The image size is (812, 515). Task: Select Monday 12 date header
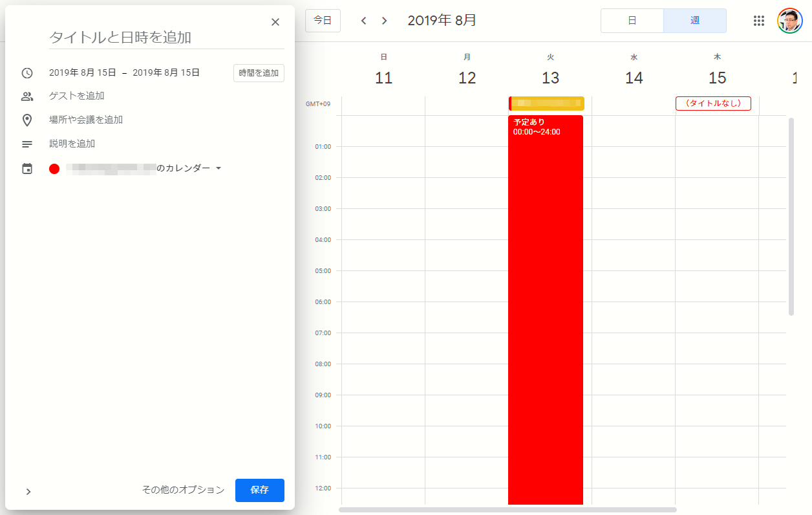point(467,78)
